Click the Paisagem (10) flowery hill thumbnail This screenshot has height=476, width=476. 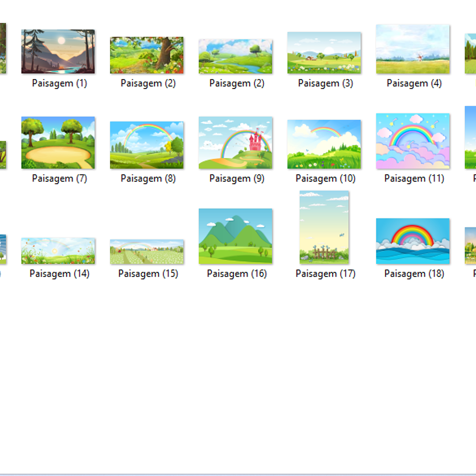click(x=324, y=144)
